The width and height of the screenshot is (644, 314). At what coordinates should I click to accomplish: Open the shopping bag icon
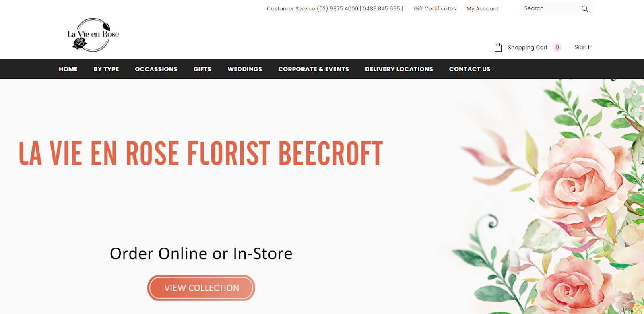[498, 48]
